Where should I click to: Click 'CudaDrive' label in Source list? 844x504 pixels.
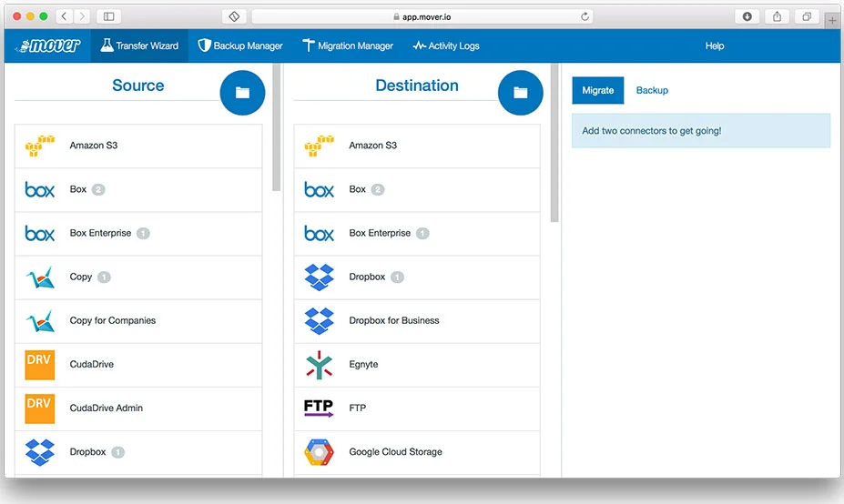(92, 364)
